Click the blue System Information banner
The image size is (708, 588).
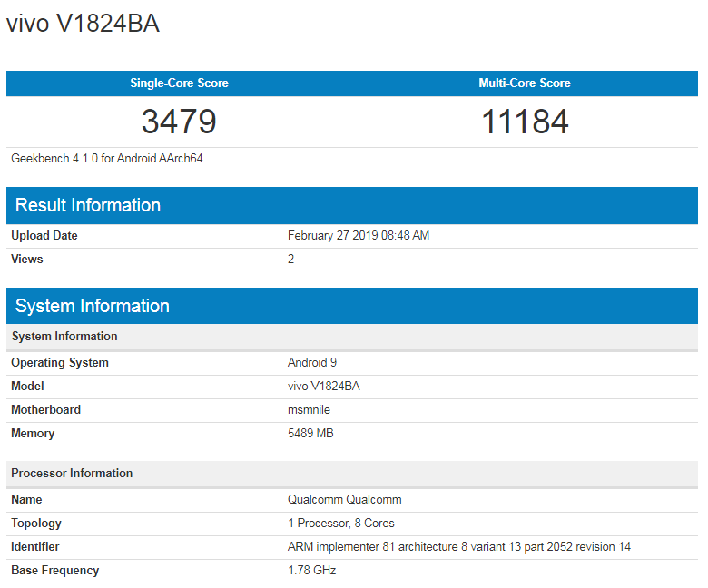pyautogui.click(x=352, y=306)
